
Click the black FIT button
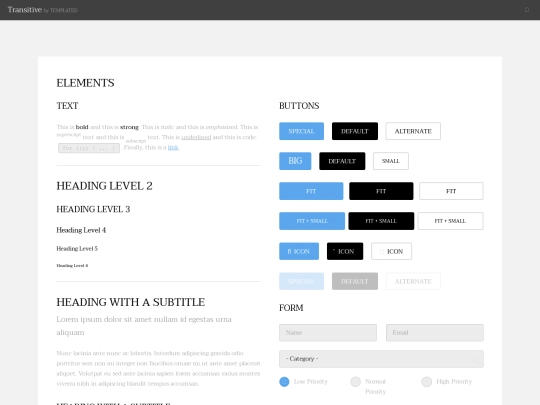tap(381, 191)
